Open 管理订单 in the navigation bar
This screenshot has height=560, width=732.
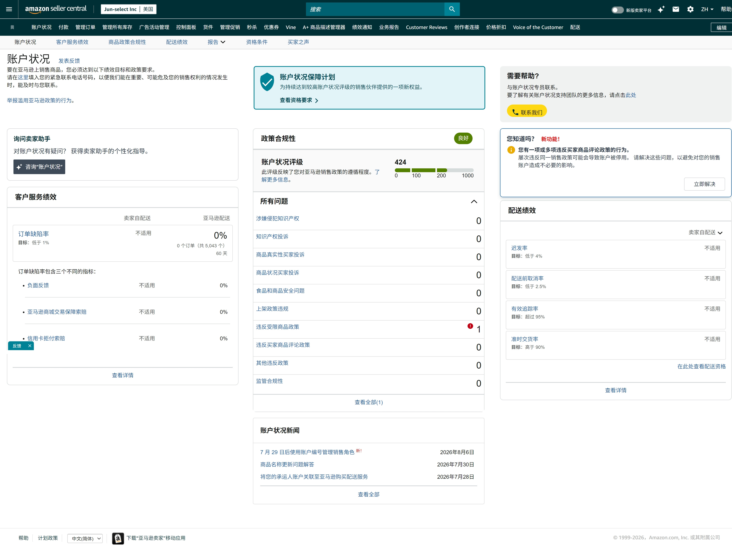click(85, 27)
